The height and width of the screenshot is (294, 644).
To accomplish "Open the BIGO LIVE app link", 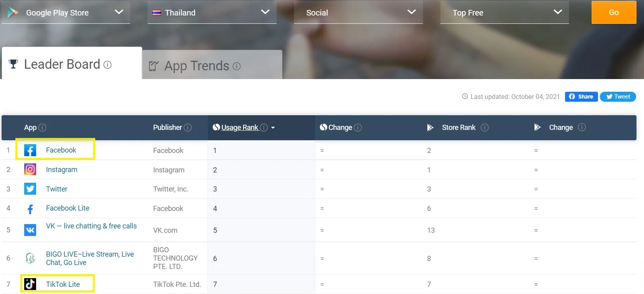I will click(90, 258).
